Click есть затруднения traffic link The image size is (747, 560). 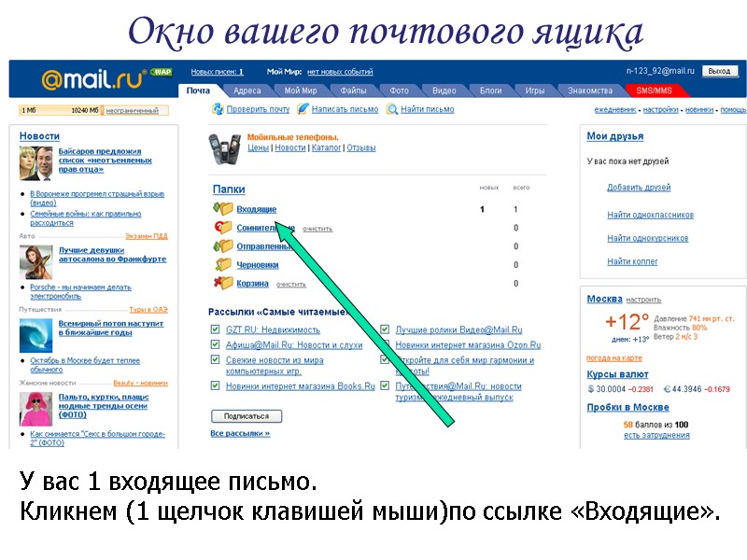(x=656, y=435)
